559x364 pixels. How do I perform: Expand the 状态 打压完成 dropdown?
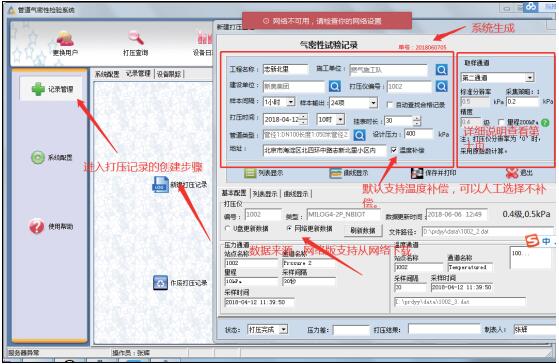(x=283, y=329)
